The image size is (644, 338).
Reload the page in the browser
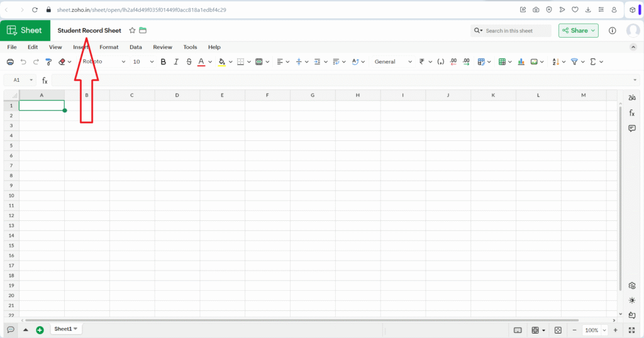point(35,10)
